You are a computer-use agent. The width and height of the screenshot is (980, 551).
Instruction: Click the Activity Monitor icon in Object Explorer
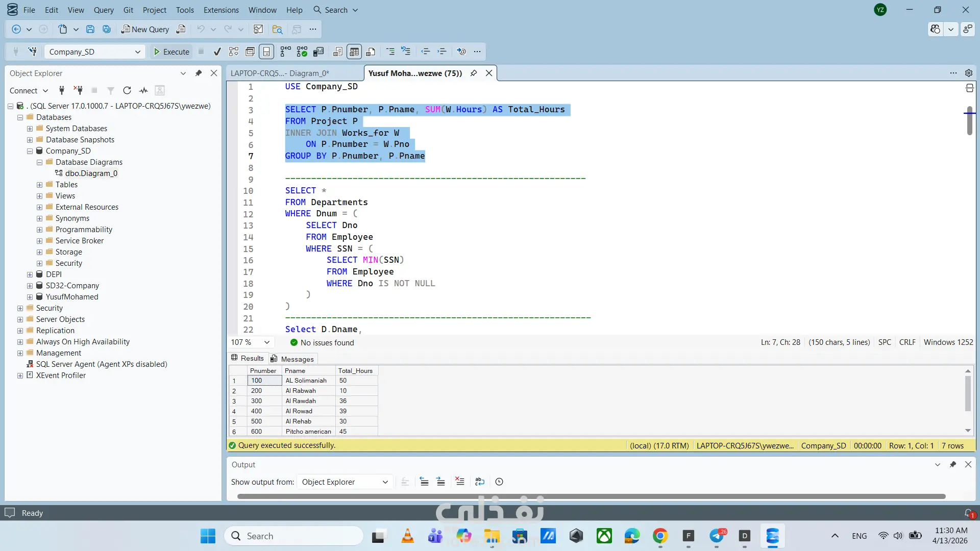[x=143, y=90]
